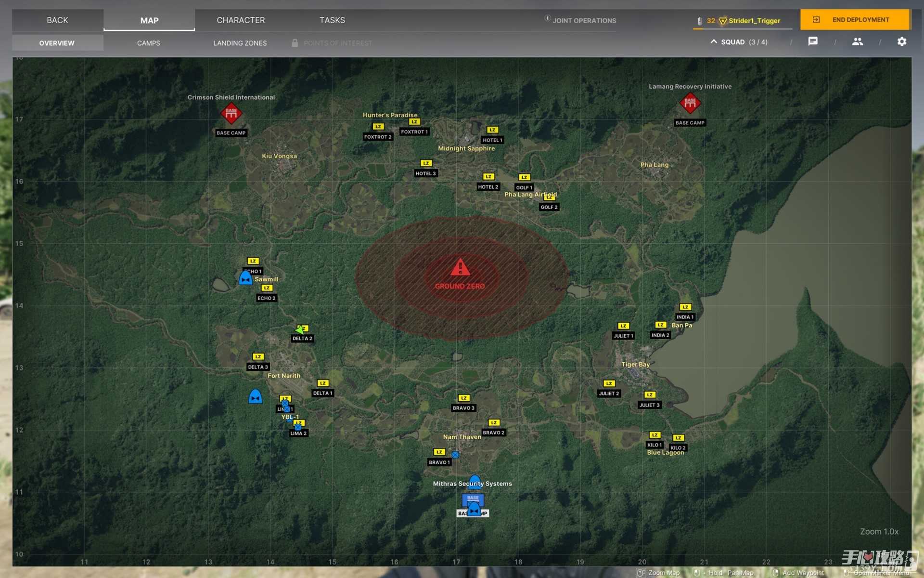Select Lamang Recovery Initiative base icon
The height and width of the screenshot is (578, 924).
(690, 103)
